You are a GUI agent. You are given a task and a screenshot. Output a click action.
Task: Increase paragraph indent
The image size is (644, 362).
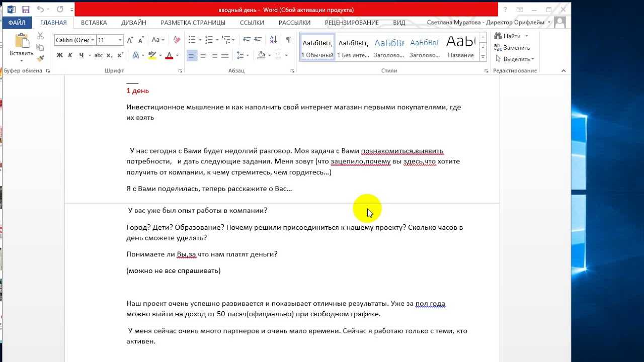click(257, 40)
